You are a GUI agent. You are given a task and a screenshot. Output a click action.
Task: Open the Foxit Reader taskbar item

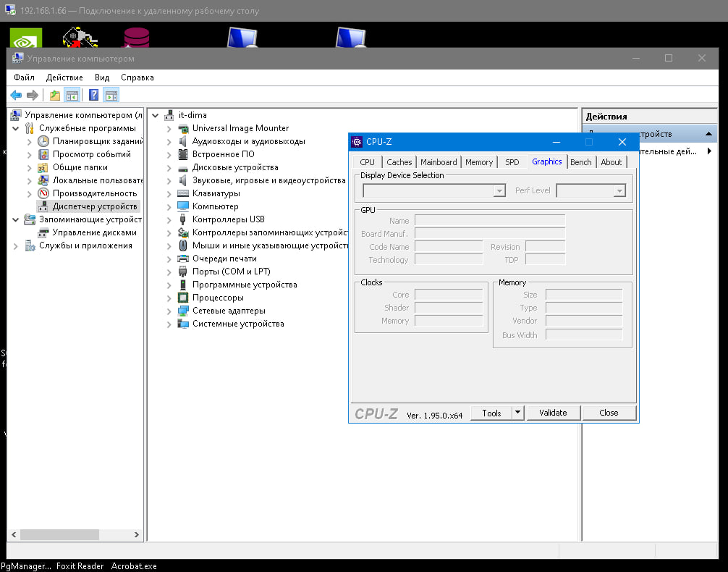point(80,566)
